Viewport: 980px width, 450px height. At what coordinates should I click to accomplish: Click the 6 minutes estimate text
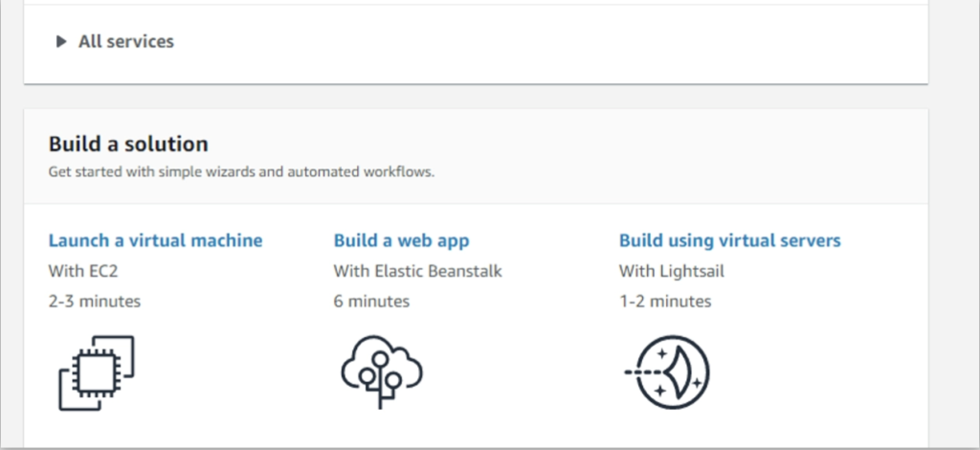pyautogui.click(x=371, y=302)
